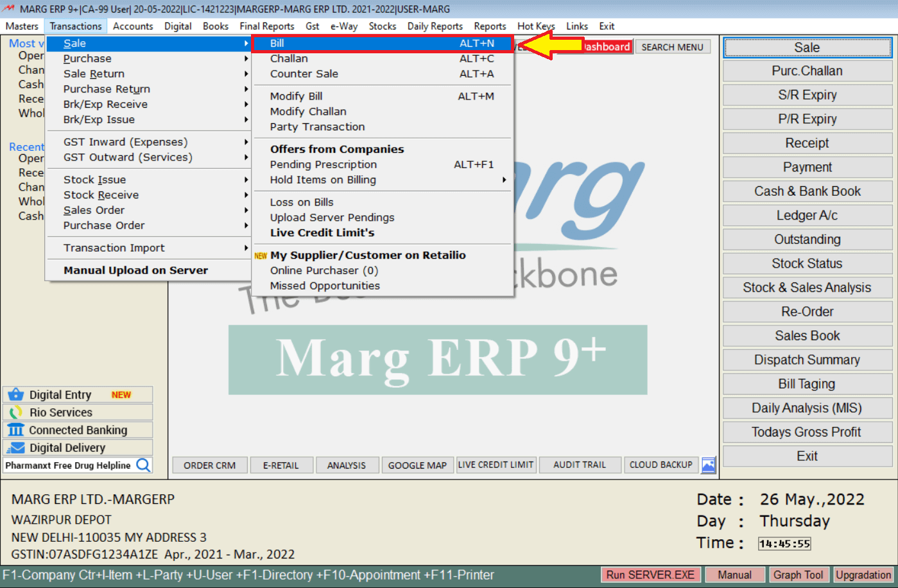Open Stock Status button
This screenshot has width=898, height=588.
pos(807,264)
